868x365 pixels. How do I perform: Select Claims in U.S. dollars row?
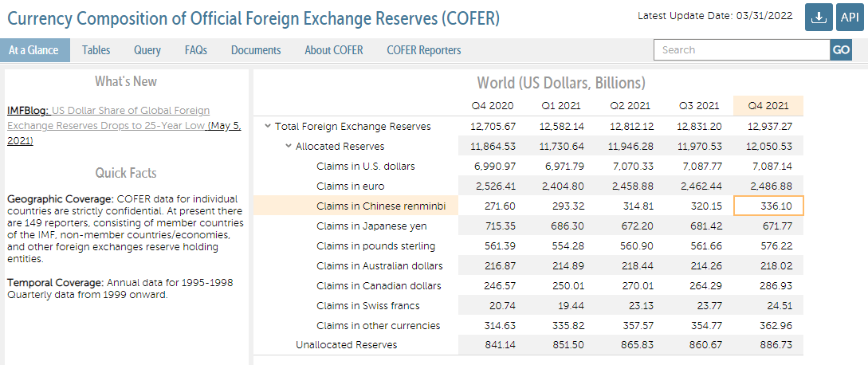[x=365, y=167]
